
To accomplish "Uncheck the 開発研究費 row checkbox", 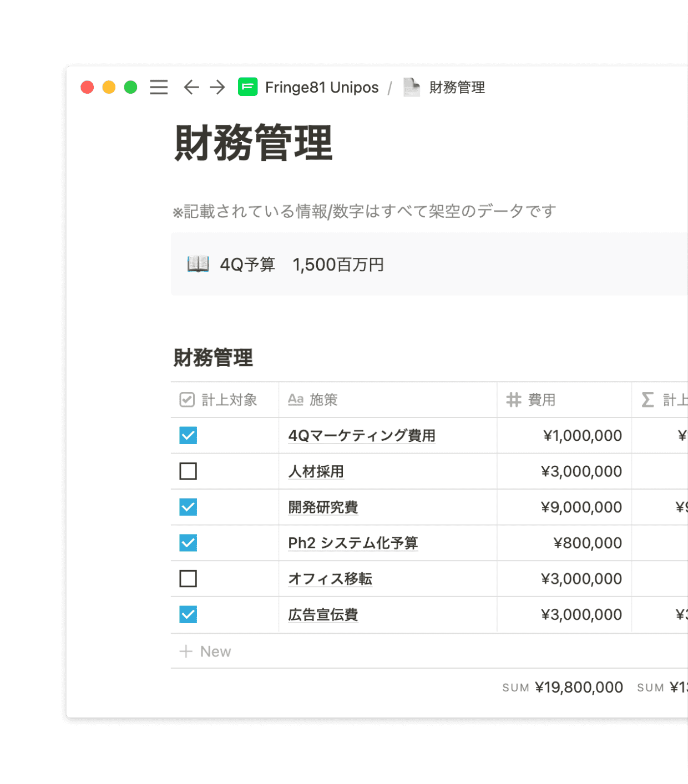I will pyautogui.click(x=188, y=507).
